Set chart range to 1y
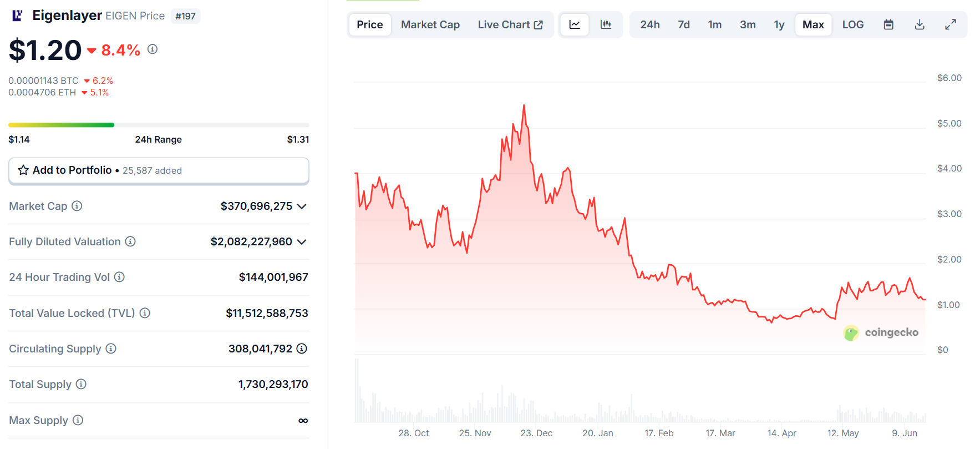This screenshot has width=980, height=449. 779,25
